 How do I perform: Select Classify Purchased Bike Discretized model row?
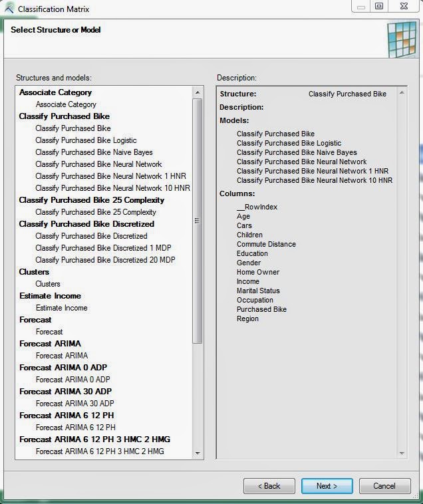pos(91,235)
